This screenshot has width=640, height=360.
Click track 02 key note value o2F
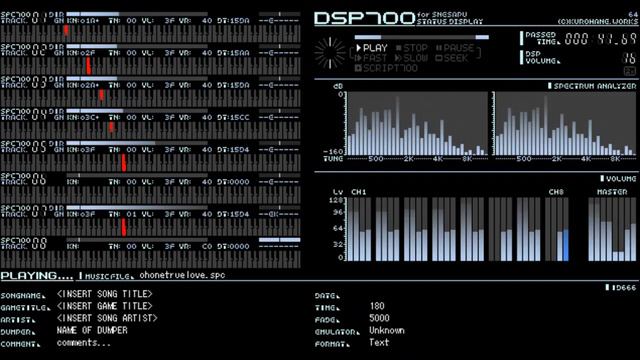pyautogui.click(x=88, y=53)
